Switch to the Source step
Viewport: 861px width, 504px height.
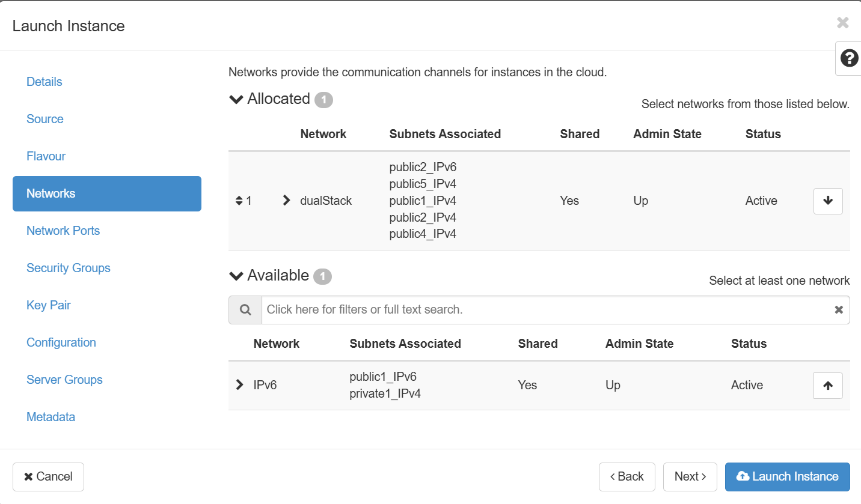tap(45, 119)
